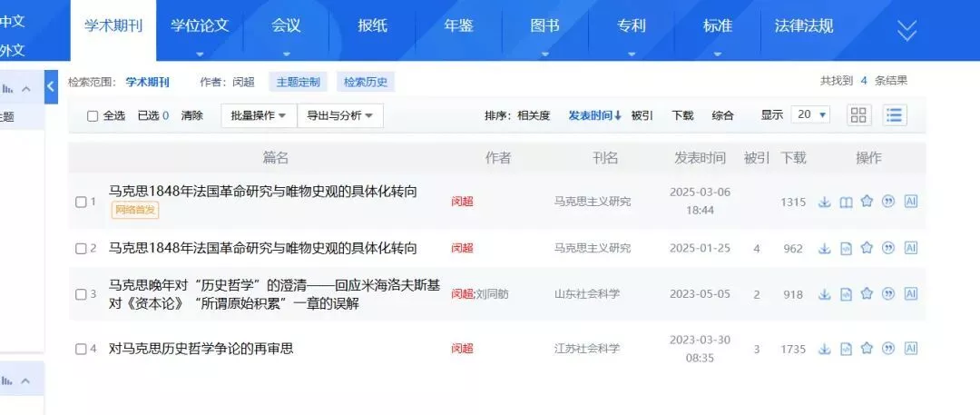Image resolution: width=980 pixels, height=415 pixels.
Task: Open AI assistant for fourth result
Action: click(x=911, y=349)
